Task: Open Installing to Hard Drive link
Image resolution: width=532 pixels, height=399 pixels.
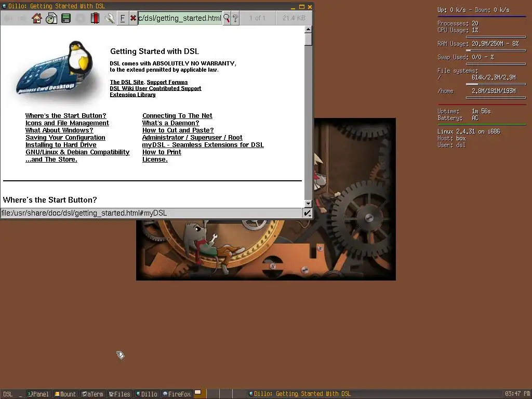Action: point(61,145)
